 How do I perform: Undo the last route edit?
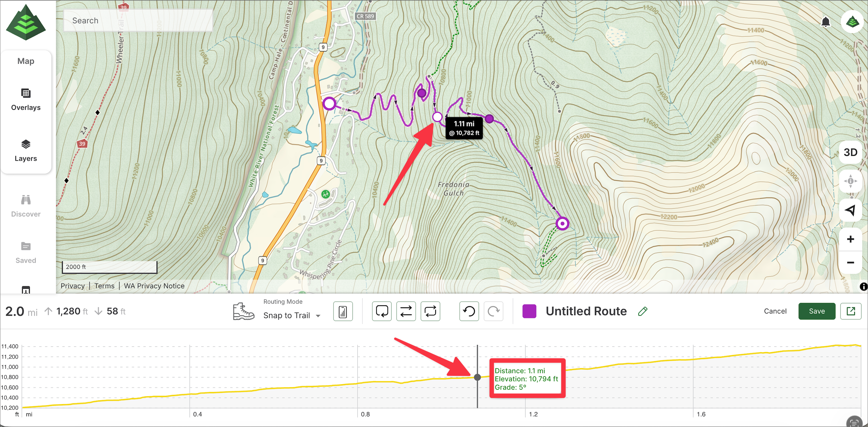(469, 311)
